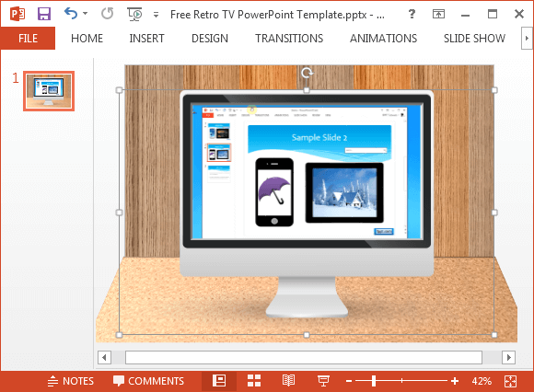Viewport: 534px width, 392px height.
Task: Fit slide to current window icon
Action: 510,381
